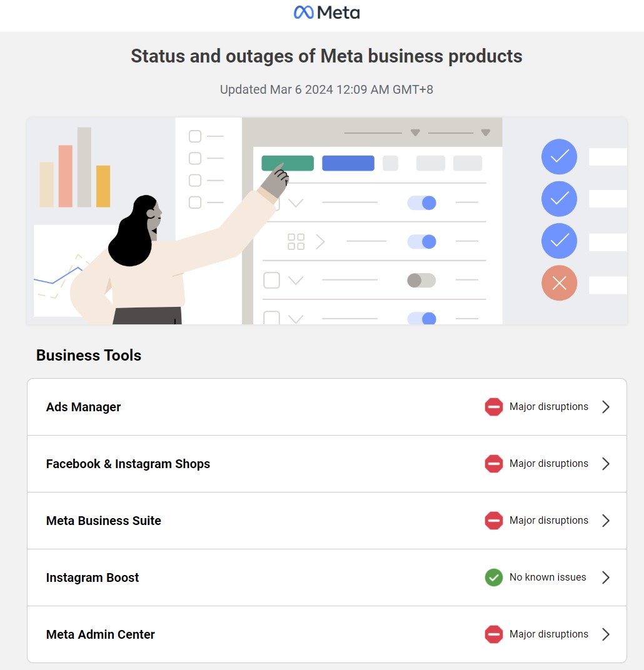Click the red status icon for Meta Admin Center
Viewport: 644px width, 670px height.
493,634
